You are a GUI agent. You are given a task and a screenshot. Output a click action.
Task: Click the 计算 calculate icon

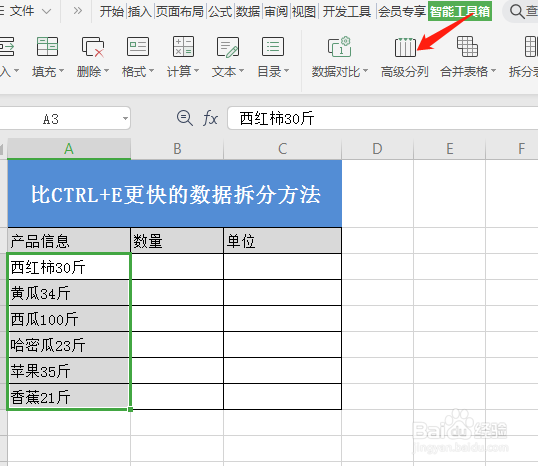(x=183, y=46)
